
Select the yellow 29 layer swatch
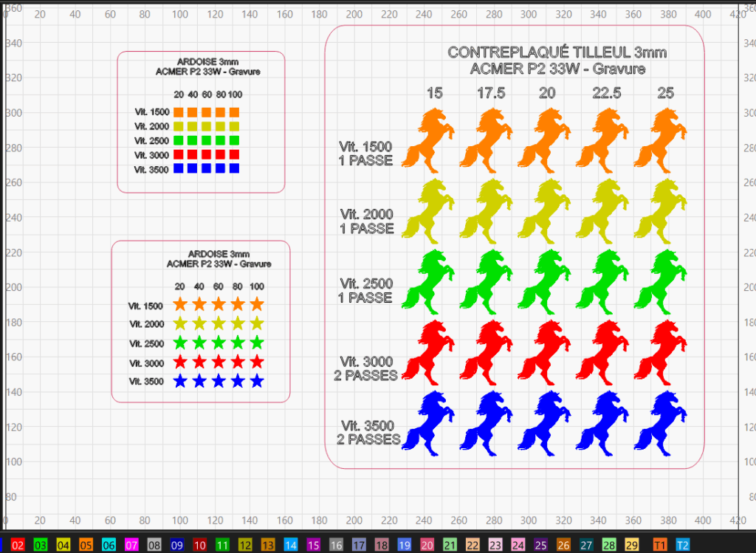(632, 546)
